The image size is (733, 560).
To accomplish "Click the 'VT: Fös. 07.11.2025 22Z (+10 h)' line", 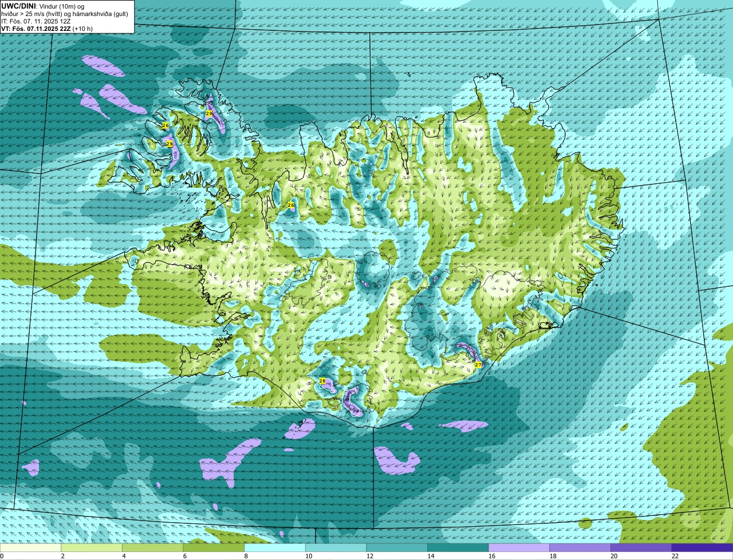I will click(x=47, y=29).
